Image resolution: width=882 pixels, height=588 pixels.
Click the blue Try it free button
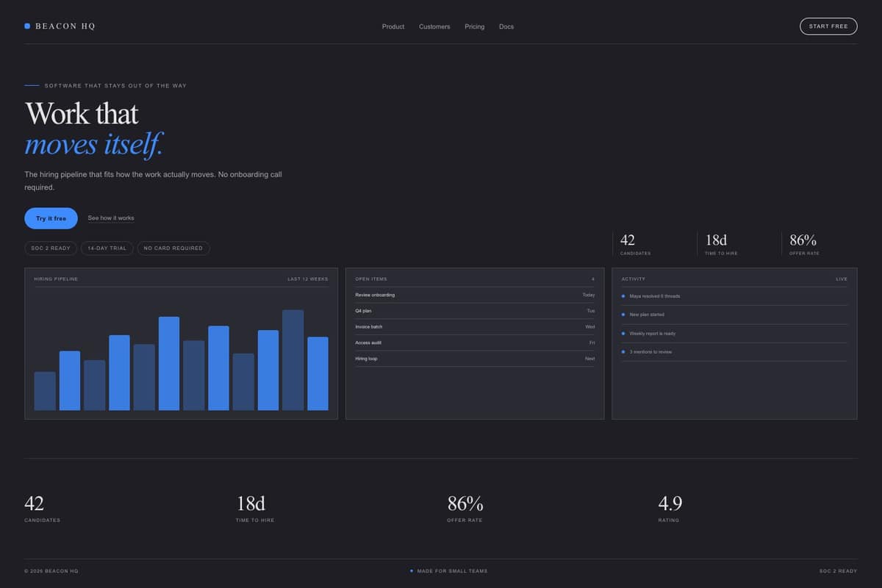pos(51,218)
